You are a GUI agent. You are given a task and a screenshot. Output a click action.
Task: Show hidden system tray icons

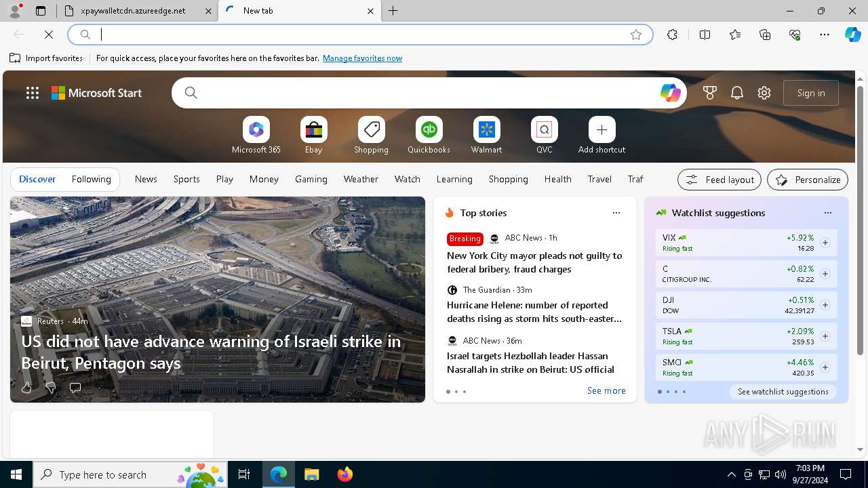(731, 474)
